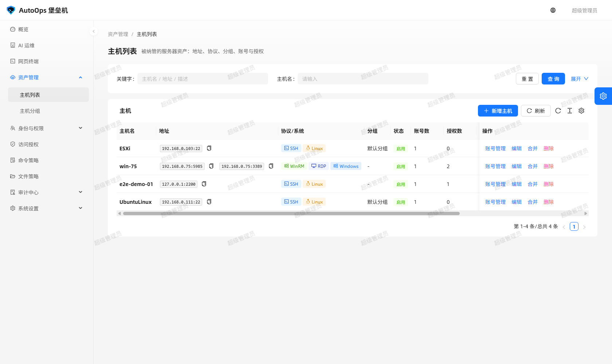Focus the 主机名 filter input
Image resolution: width=612 pixels, height=364 pixels.
tap(363, 79)
